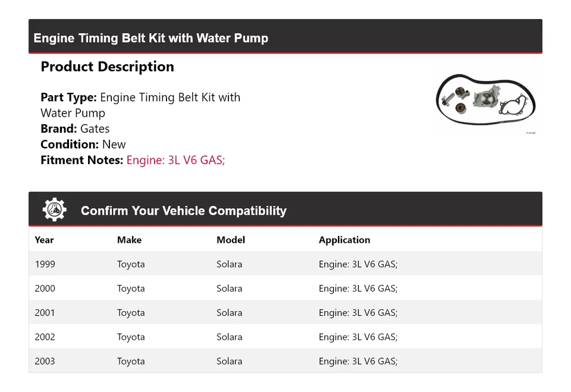571x392 pixels.
Task: Click the Confirm Your Vehicle Compatibility heading
Action: pos(183,211)
